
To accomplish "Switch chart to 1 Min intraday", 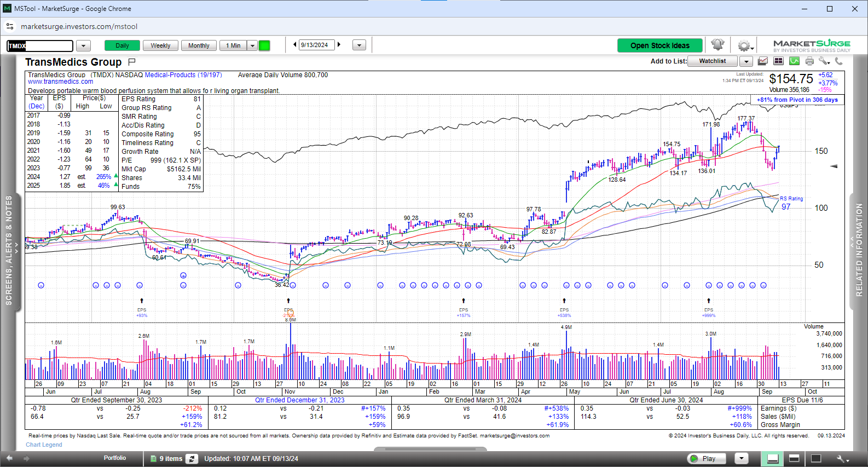I will click(x=233, y=45).
